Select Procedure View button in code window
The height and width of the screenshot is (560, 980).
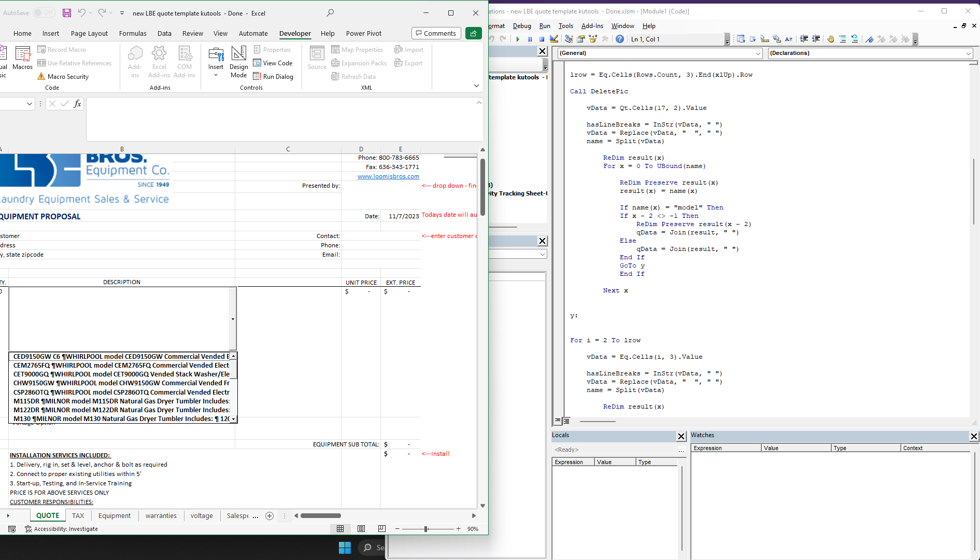[558, 421]
